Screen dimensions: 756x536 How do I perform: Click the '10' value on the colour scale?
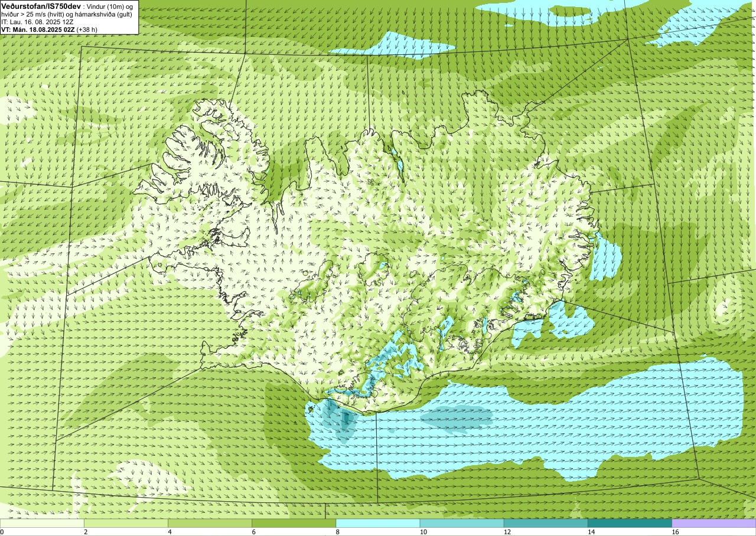[x=423, y=532]
